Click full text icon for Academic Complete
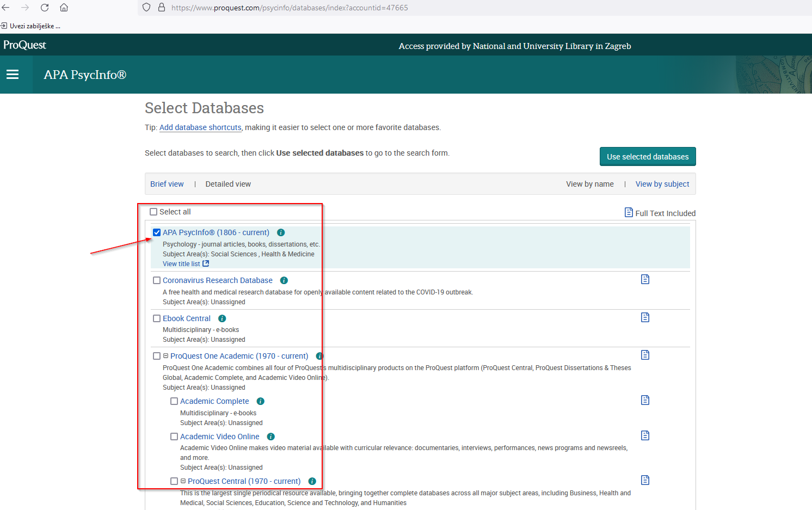Image resolution: width=812 pixels, height=510 pixels. (x=645, y=400)
